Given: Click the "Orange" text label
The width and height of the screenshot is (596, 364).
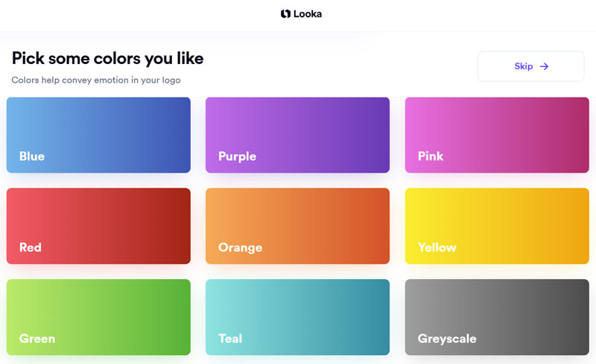Looking at the screenshot, I should pos(240,247).
